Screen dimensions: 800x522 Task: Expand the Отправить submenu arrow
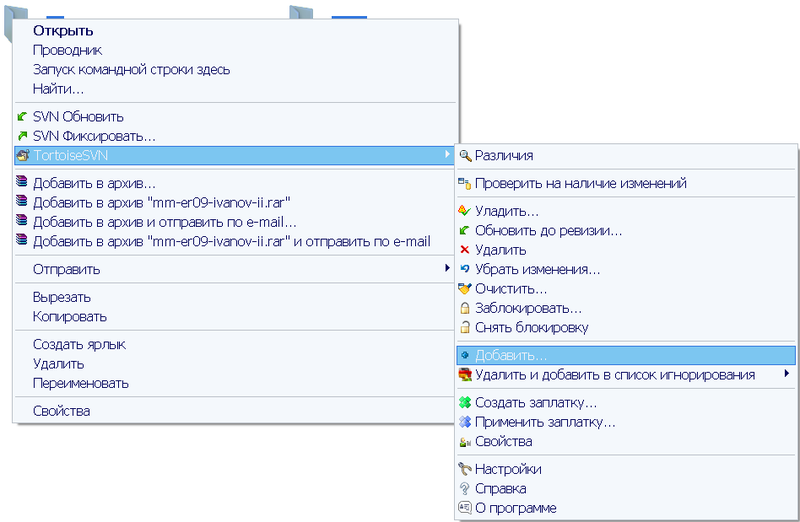pyautogui.click(x=446, y=269)
